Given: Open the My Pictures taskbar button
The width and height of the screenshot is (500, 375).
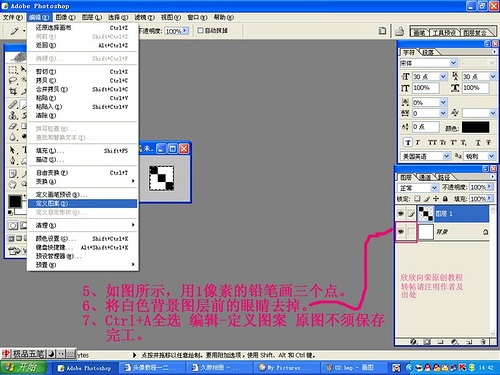Looking at the screenshot, I should click(286, 368).
